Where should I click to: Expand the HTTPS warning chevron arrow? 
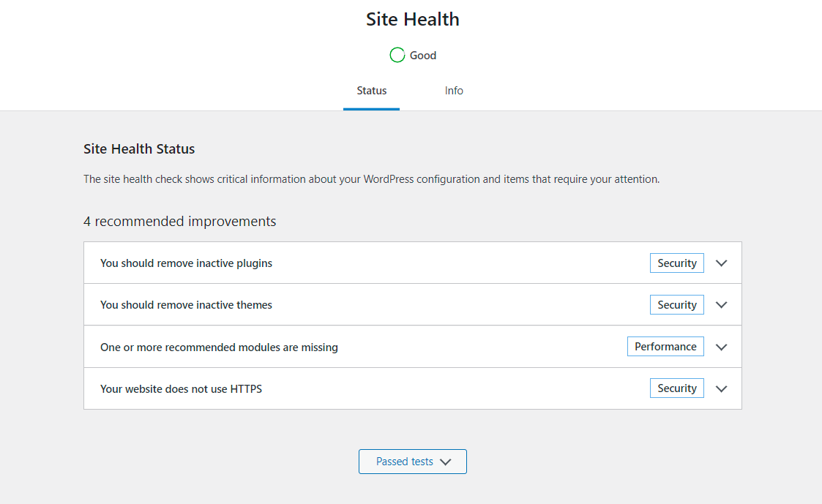click(722, 388)
